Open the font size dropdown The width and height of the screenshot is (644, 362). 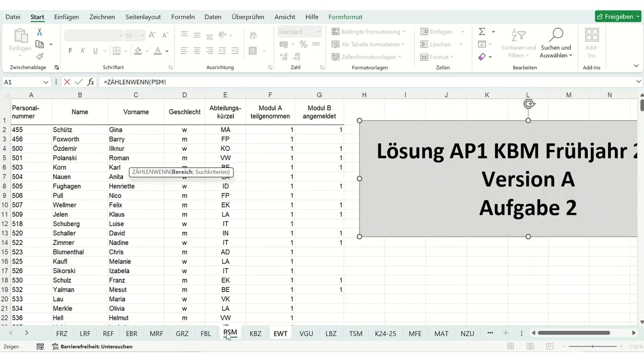pos(142,35)
